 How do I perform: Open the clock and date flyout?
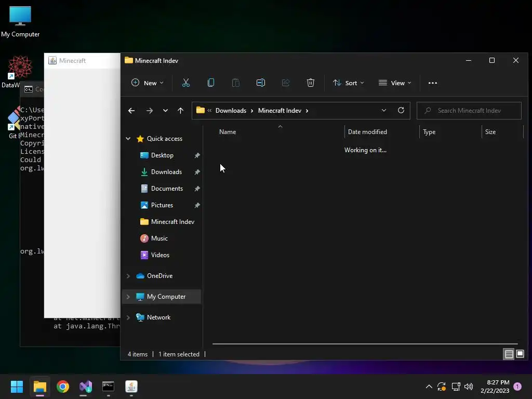(495, 387)
